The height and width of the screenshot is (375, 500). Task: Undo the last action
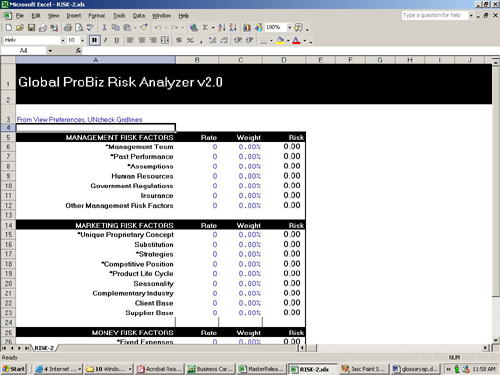pyautogui.click(x=158, y=28)
